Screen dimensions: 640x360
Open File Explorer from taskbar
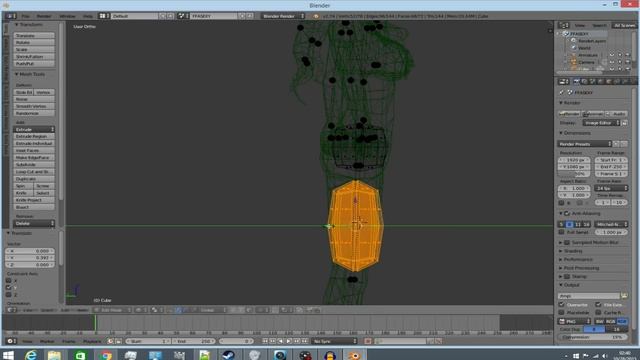(x=54, y=355)
